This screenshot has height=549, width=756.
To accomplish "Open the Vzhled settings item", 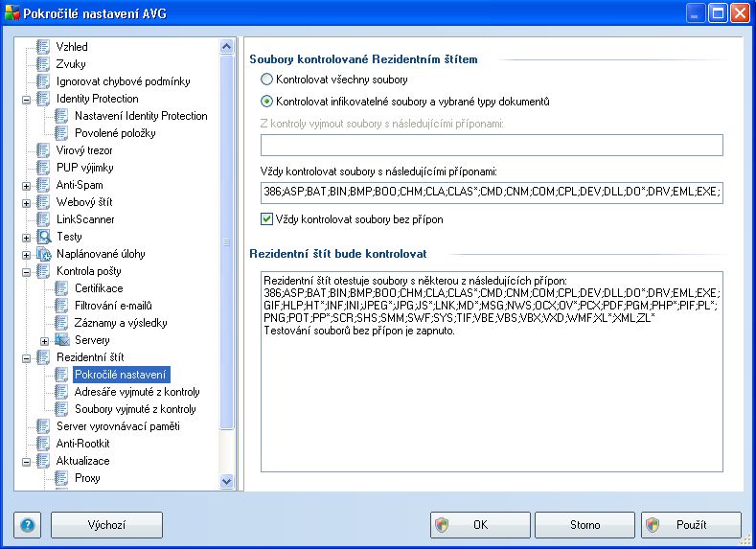I will (x=72, y=47).
